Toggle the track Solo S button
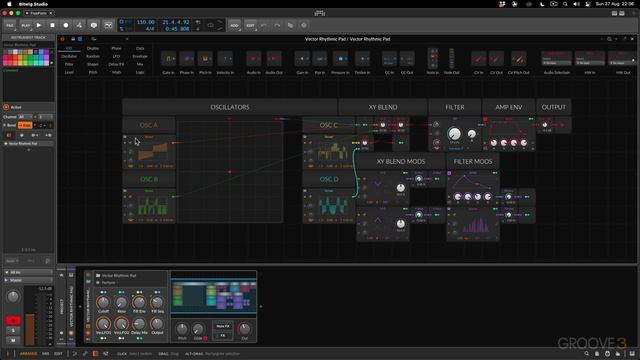This screenshot has width=640, height=360. click(x=13, y=331)
